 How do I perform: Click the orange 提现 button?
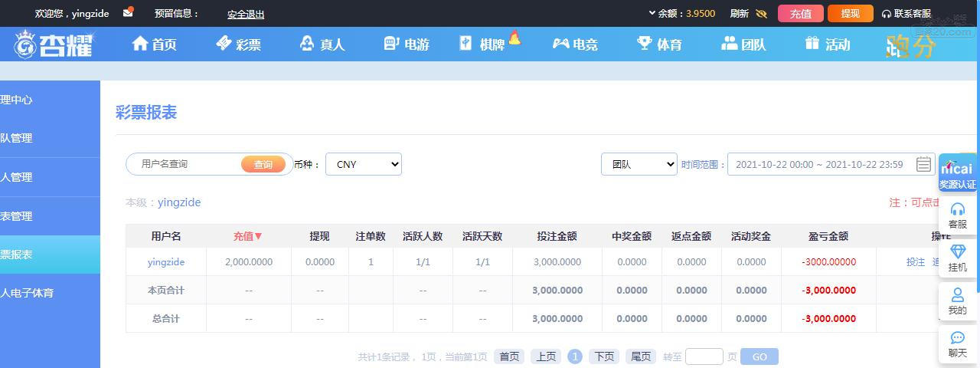(851, 13)
